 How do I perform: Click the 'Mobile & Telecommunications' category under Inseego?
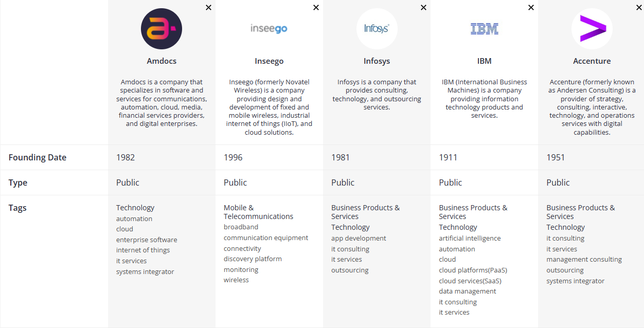pos(258,212)
